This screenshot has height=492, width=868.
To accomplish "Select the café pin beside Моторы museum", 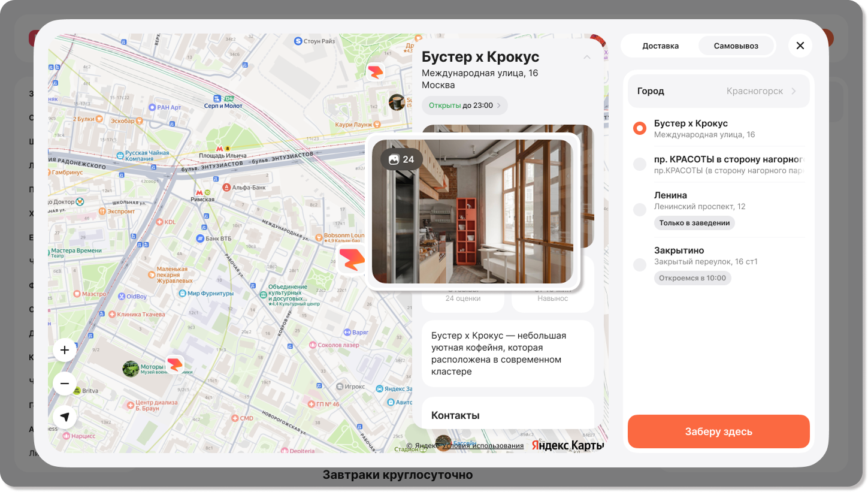I will click(x=175, y=364).
